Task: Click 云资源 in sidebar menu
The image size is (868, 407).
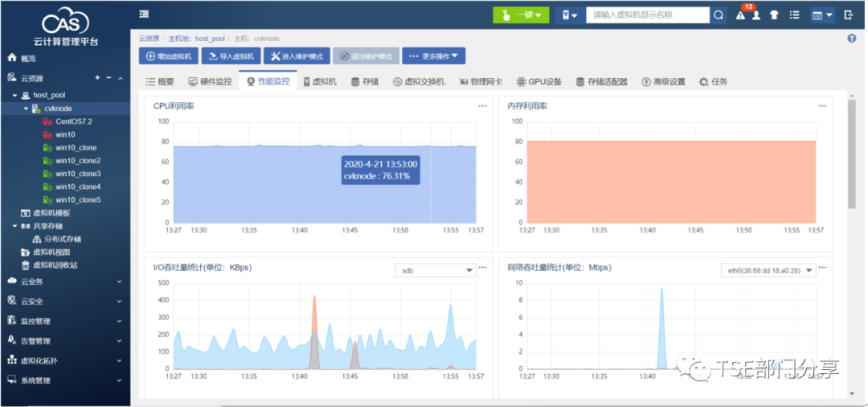Action: 32,79
